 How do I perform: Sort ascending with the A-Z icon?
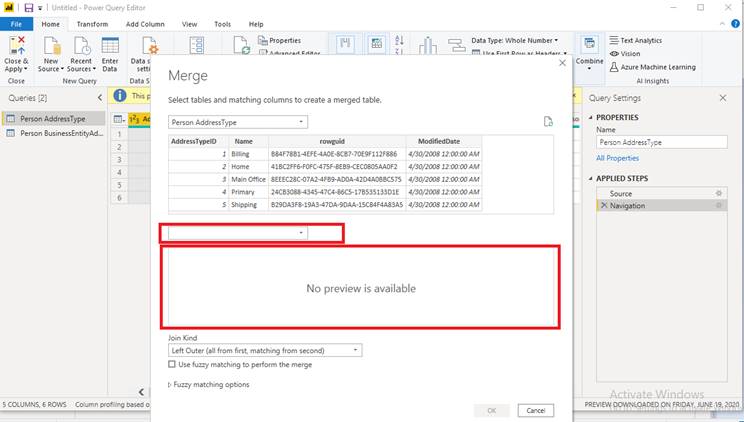[399, 40]
